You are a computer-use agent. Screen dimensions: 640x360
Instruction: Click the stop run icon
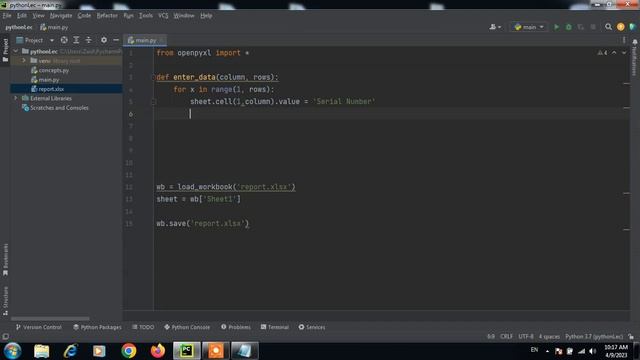tap(593, 27)
